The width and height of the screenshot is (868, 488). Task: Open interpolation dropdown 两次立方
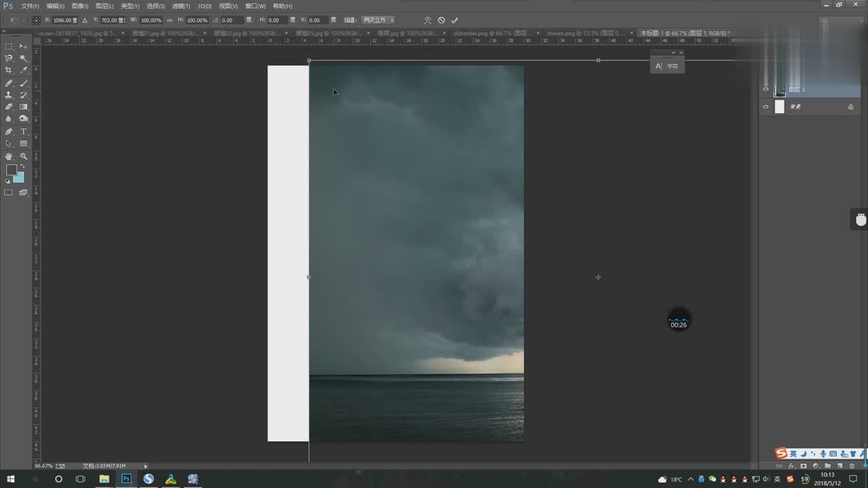[x=378, y=20]
